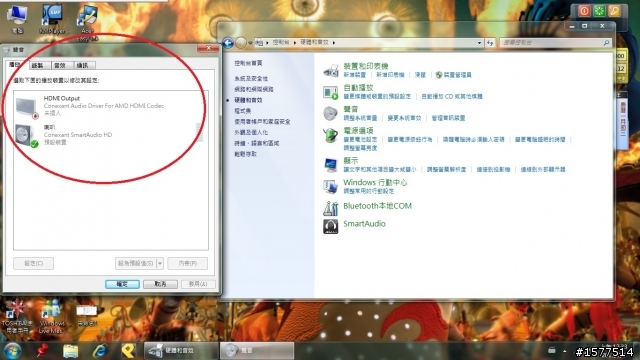Screen dimensions: 640x360
Task: Open Windows 行動中心 heading link
Action: coord(375,182)
